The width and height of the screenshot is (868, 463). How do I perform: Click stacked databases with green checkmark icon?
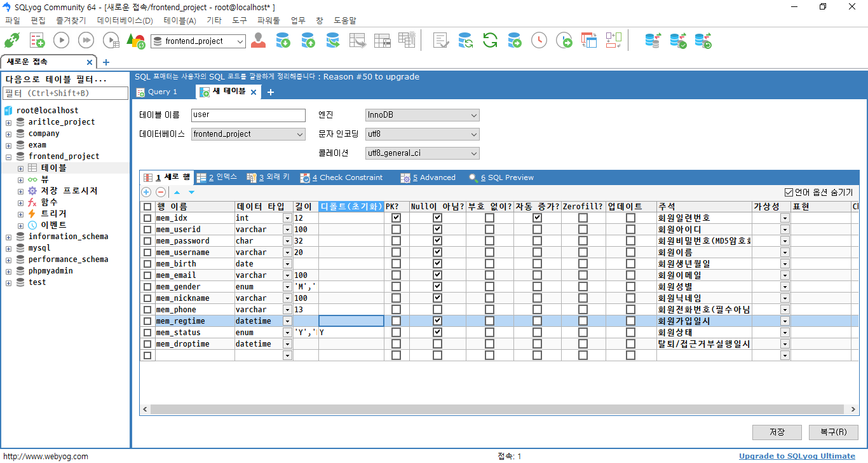click(x=678, y=41)
